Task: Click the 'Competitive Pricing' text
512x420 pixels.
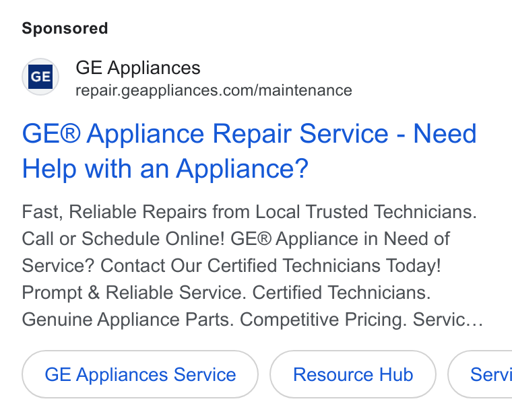Action: [323, 319]
